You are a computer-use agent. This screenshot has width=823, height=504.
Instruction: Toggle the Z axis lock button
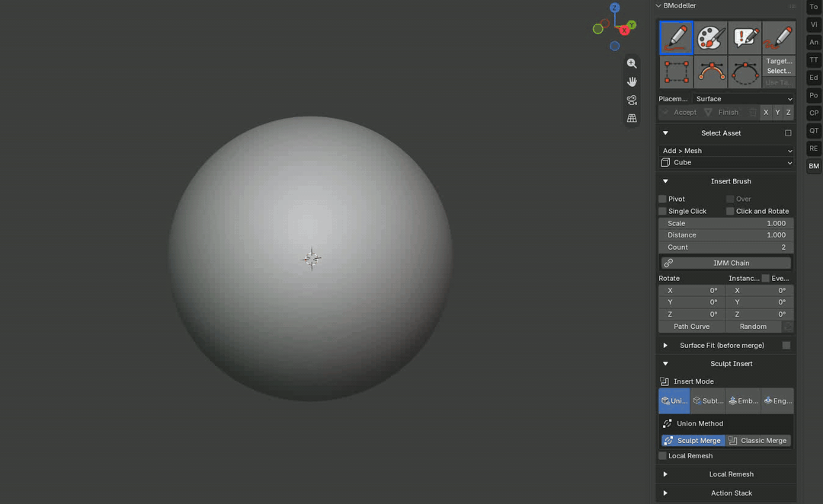(x=789, y=112)
